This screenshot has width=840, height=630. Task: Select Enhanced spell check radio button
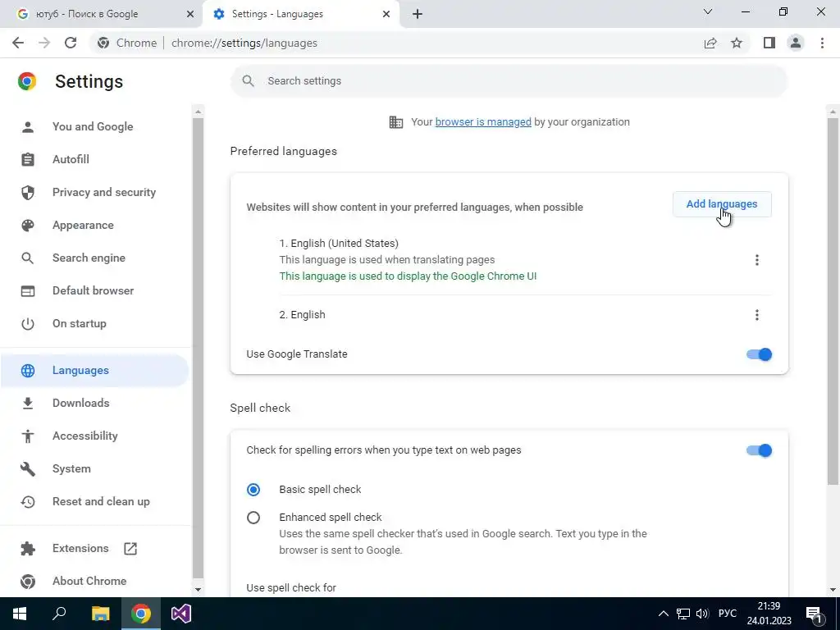click(x=253, y=518)
